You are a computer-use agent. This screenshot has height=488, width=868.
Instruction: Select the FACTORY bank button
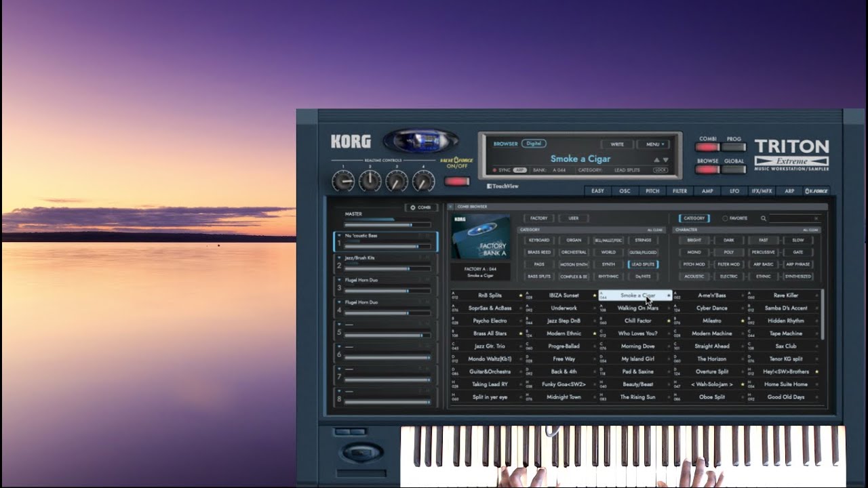[538, 218]
